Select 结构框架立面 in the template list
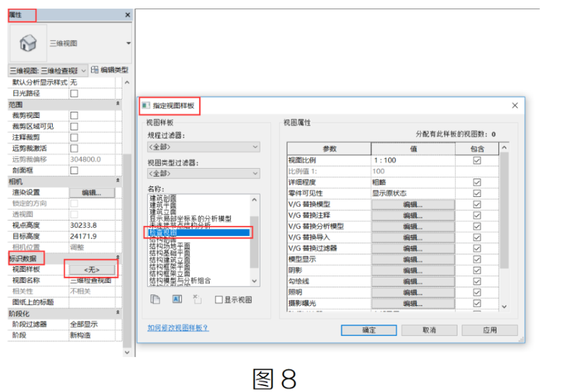This screenshot has height=392, width=563. coord(170,273)
